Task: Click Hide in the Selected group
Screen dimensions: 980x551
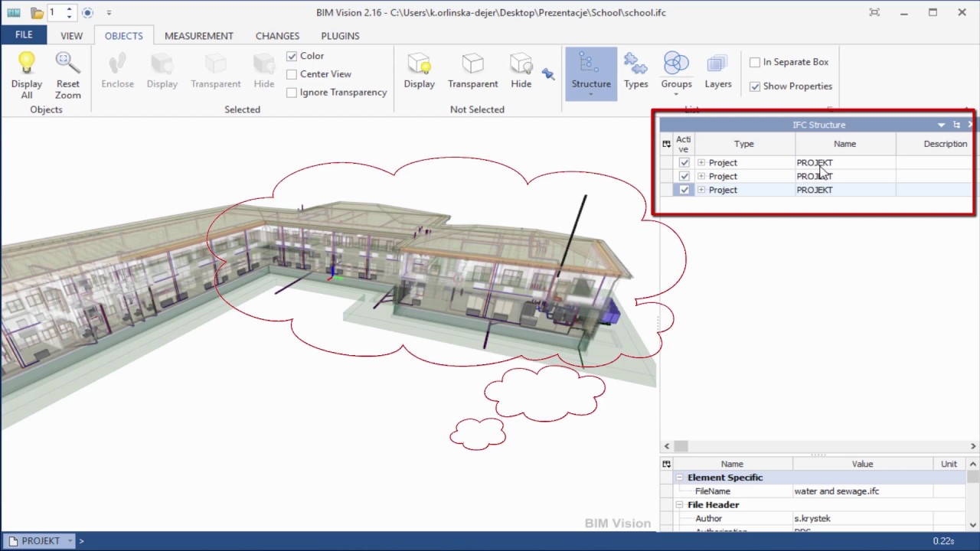Action: pyautogui.click(x=264, y=71)
